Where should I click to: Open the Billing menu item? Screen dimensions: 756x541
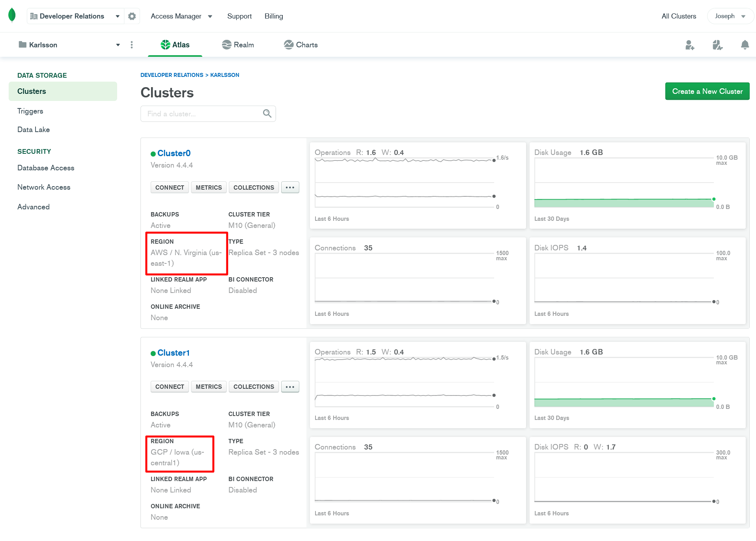tap(274, 16)
